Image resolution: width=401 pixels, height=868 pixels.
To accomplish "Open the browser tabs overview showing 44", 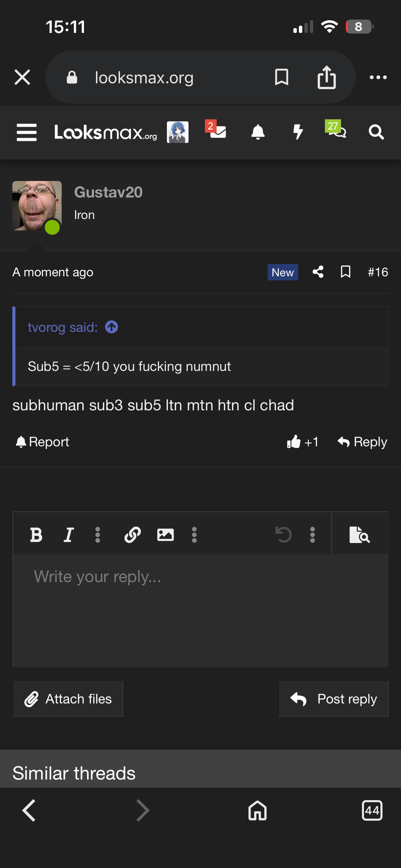I will tap(372, 811).
